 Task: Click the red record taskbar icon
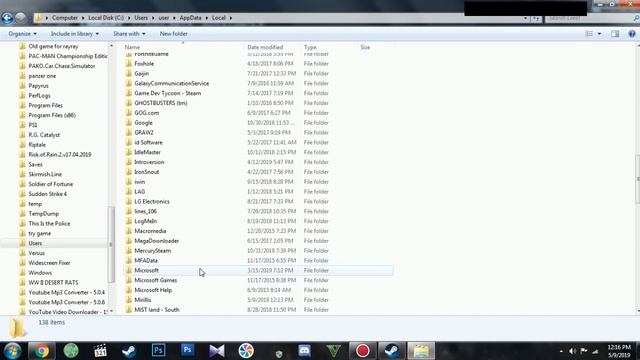coord(362,351)
